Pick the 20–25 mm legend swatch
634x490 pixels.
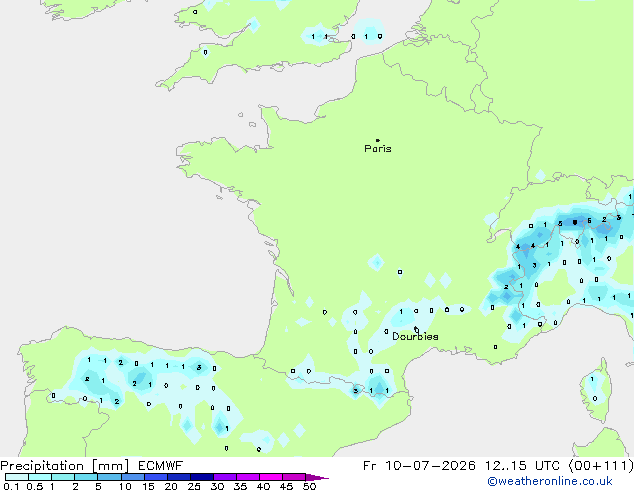click(x=178, y=477)
